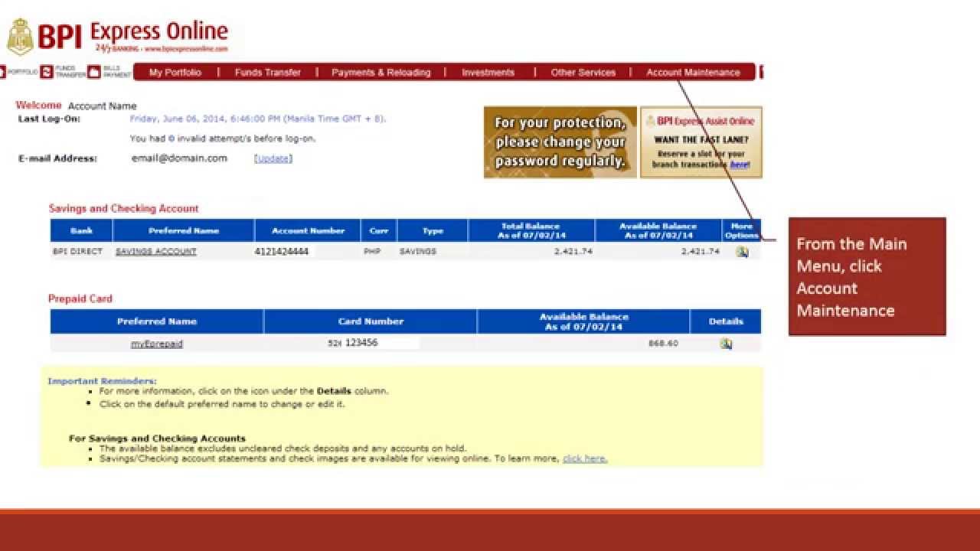Open the Funds Transfer menu
This screenshot has height=551, width=980.
point(268,73)
